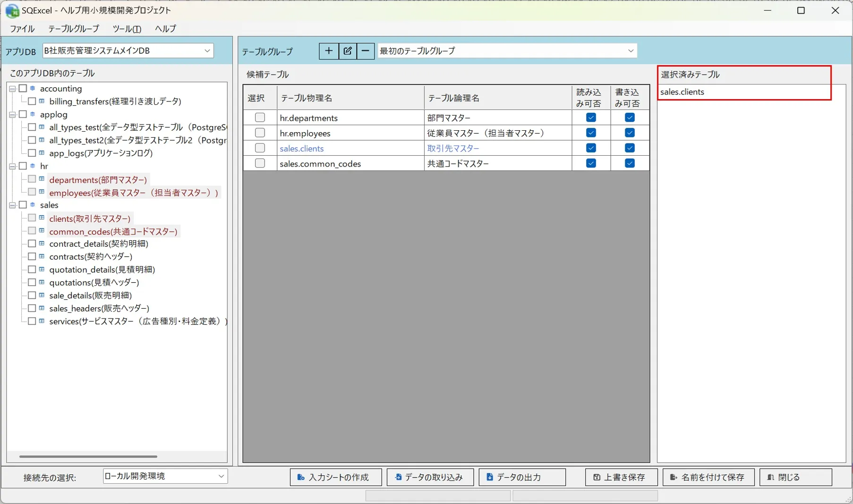The width and height of the screenshot is (853, 504).
Task: Click table icon beside app_logs
Action: click(42, 153)
